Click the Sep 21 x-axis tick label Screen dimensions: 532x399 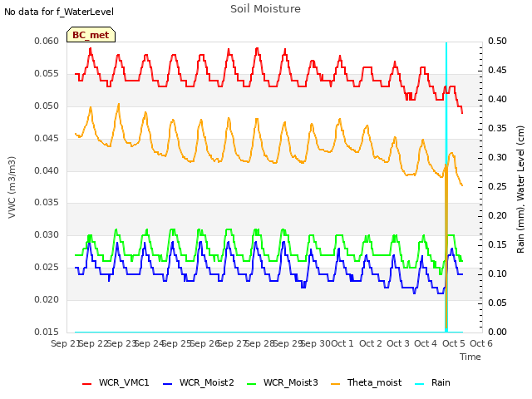click(65, 343)
